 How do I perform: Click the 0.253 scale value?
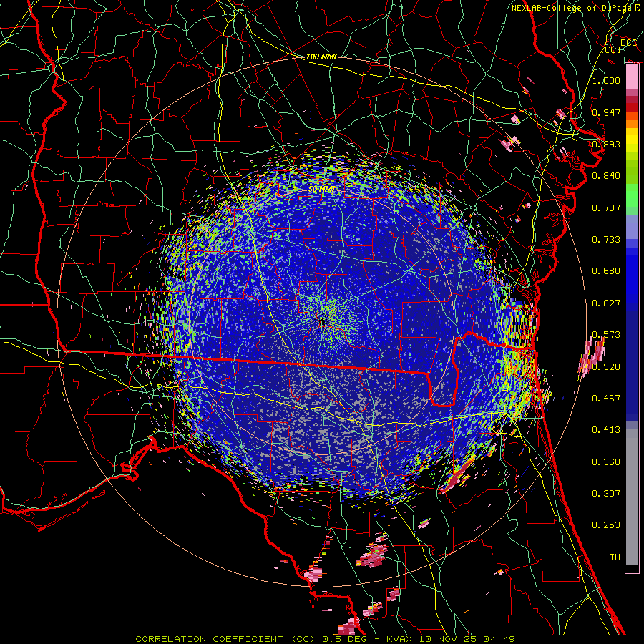[606, 525]
